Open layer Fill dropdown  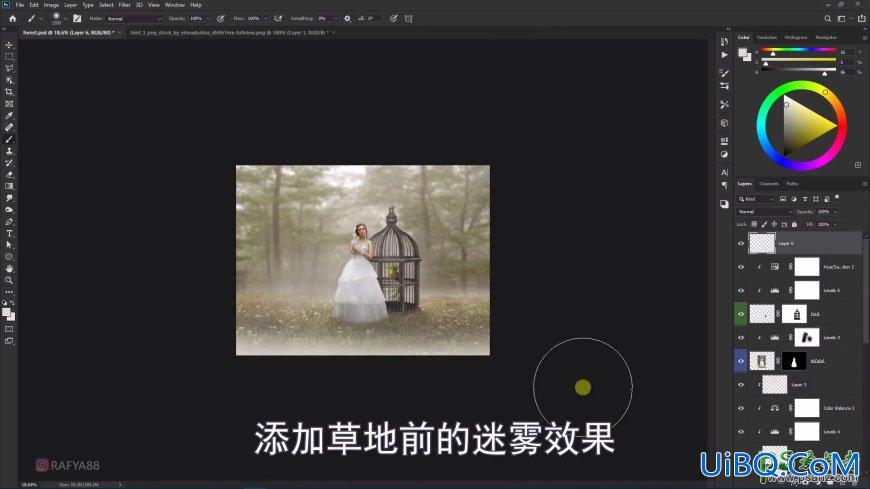coord(834,224)
